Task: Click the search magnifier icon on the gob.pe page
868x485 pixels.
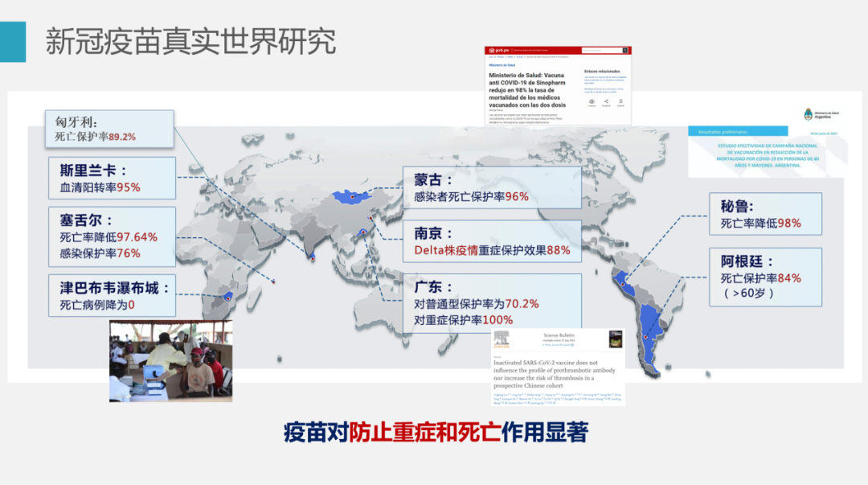Action: 624,50
